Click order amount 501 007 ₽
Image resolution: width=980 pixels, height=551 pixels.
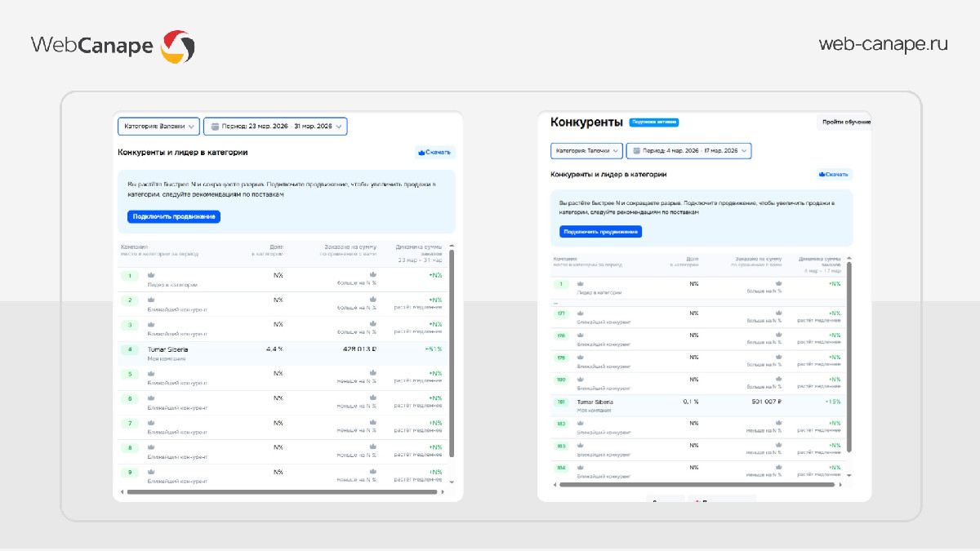pos(766,402)
